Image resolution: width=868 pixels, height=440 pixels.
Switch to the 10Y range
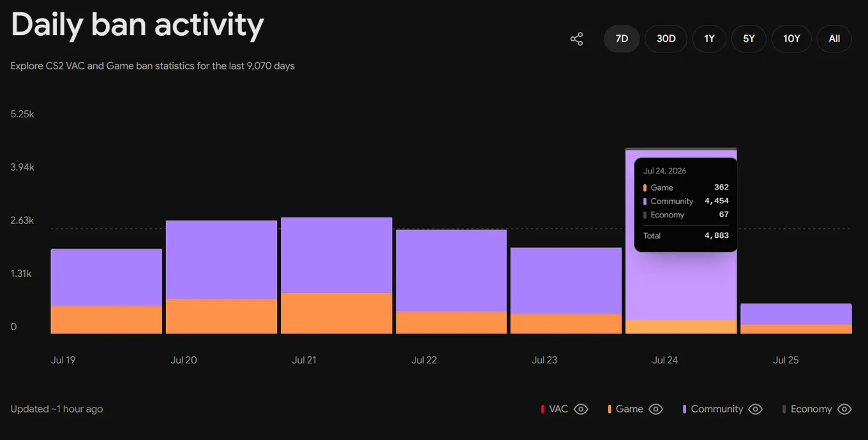(791, 39)
